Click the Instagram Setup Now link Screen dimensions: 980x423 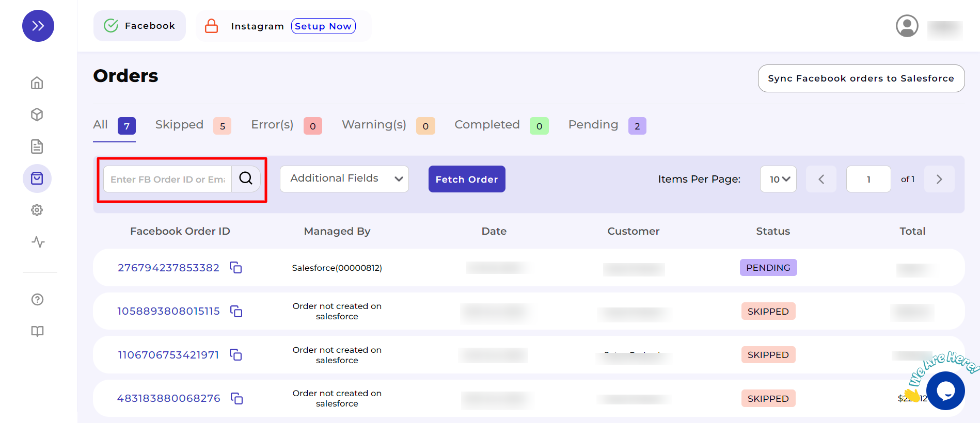[x=323, y=26]
